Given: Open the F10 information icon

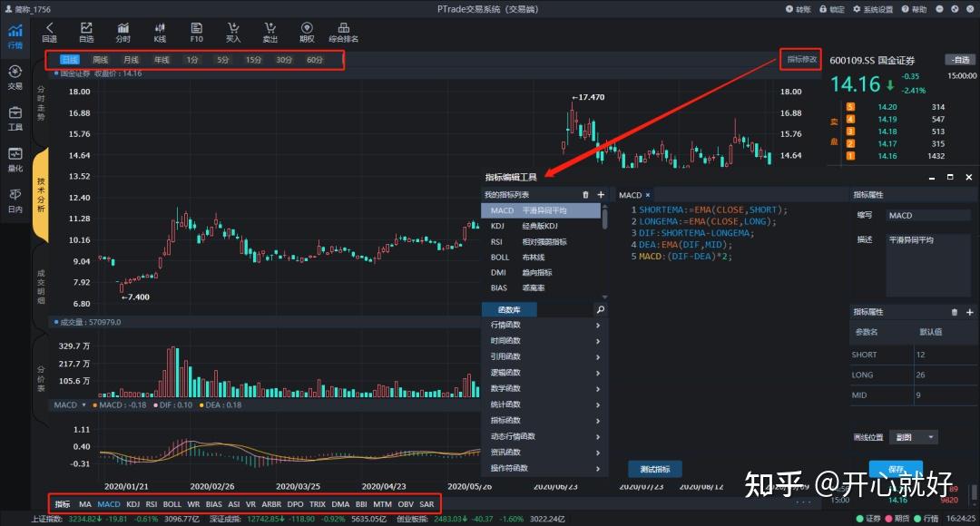Looking at the screenshot, I should coord(196,32).
